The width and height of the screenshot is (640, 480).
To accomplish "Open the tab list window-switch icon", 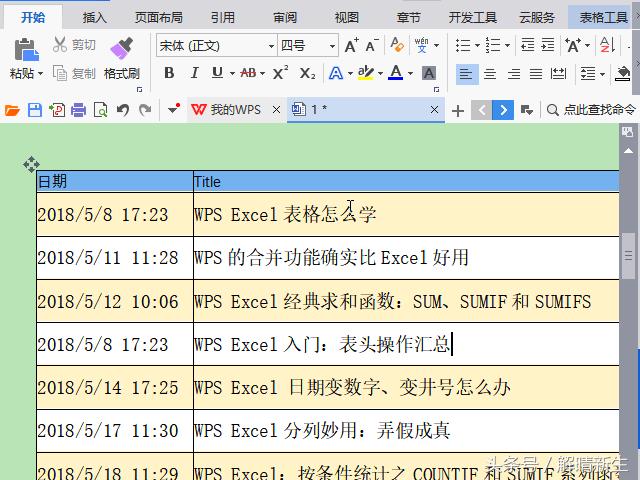I will tap(527, 110).
